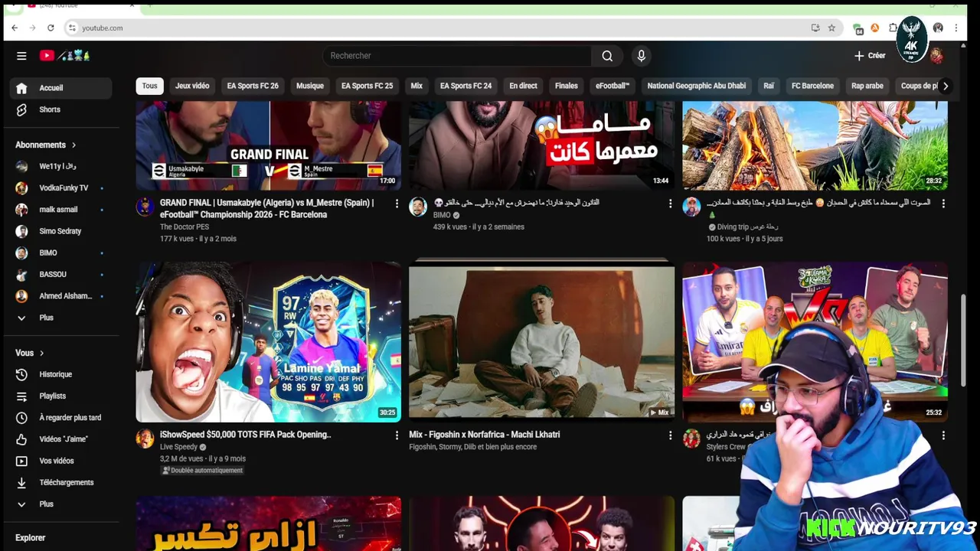Go back with browser back arrow

click(x=15, y=28)
